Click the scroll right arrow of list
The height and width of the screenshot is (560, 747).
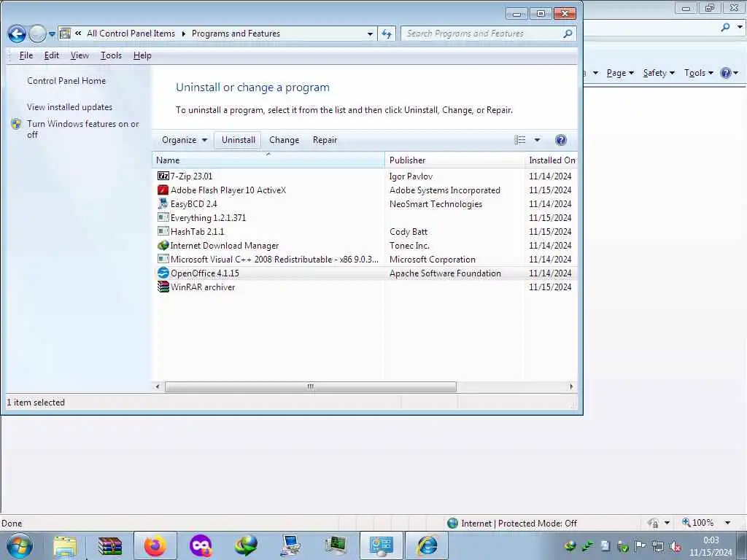coord(571,386)
